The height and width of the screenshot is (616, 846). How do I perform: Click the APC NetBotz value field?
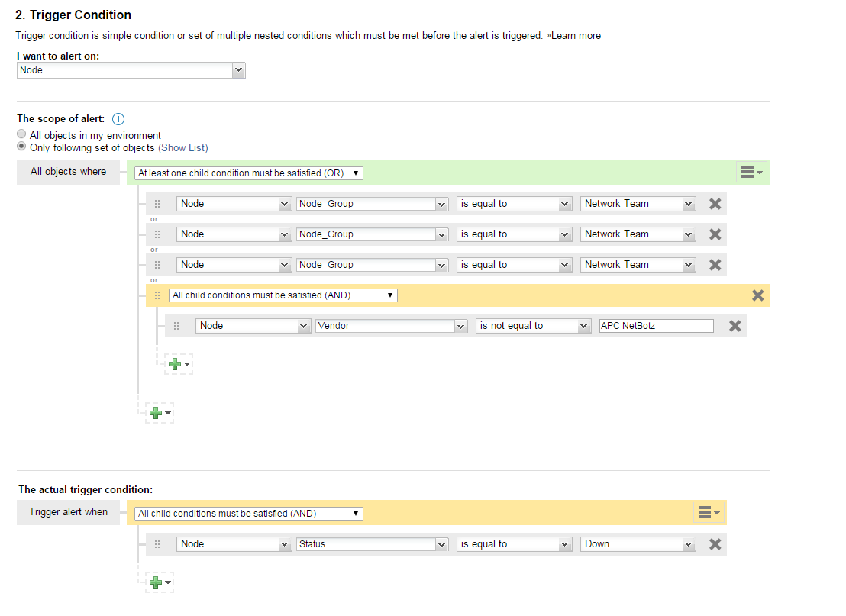click(655, 325)
